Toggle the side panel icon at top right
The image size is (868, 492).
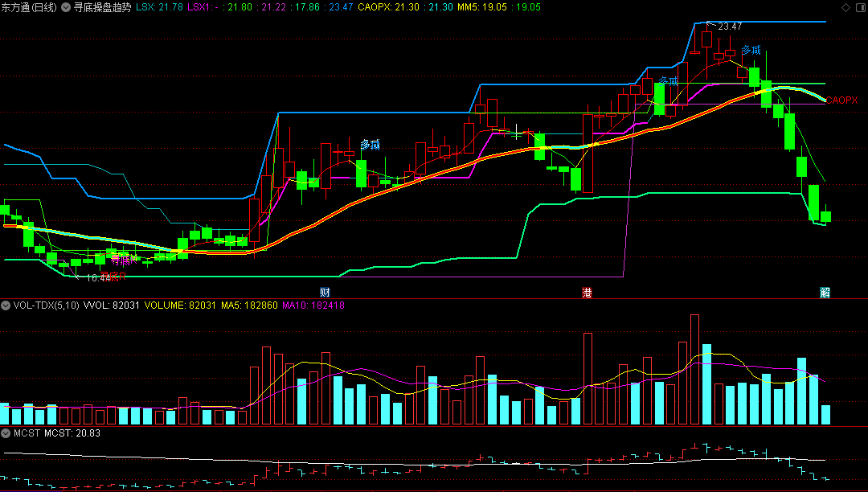(860, 7)
